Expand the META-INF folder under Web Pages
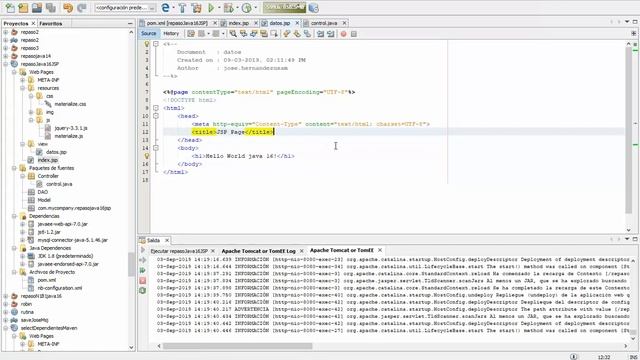 23,80
